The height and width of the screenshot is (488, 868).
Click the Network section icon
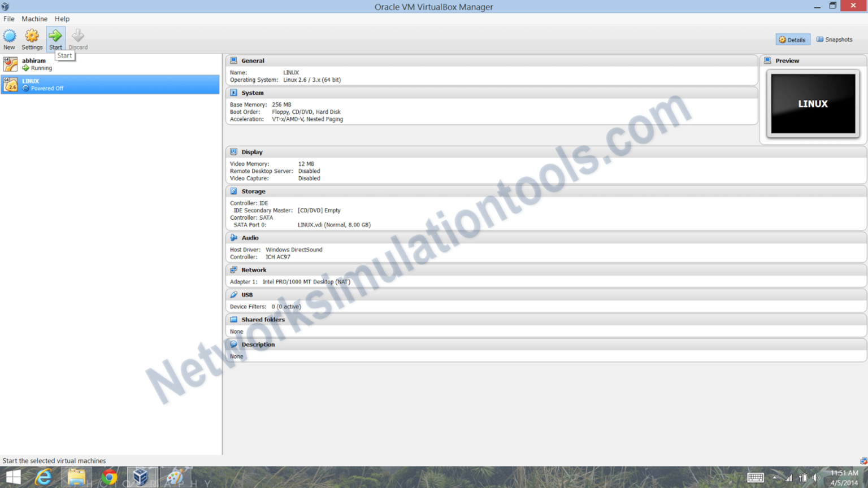tap(234, 269)
